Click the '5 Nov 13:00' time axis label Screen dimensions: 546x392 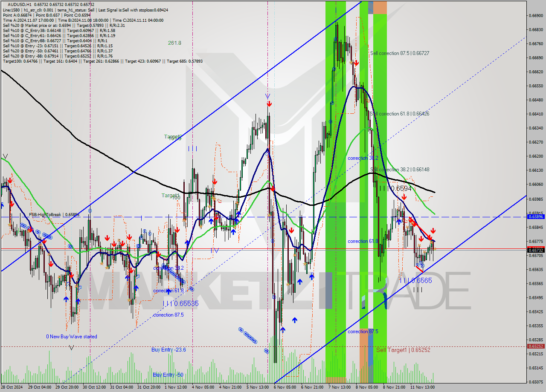pos(258,387)
